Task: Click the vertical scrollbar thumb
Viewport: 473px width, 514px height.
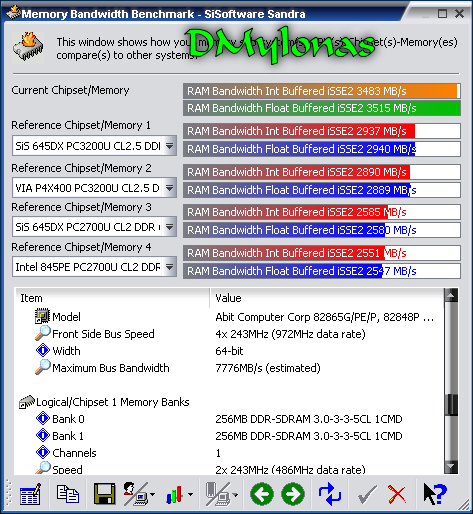Action: [x=451, y=405]
